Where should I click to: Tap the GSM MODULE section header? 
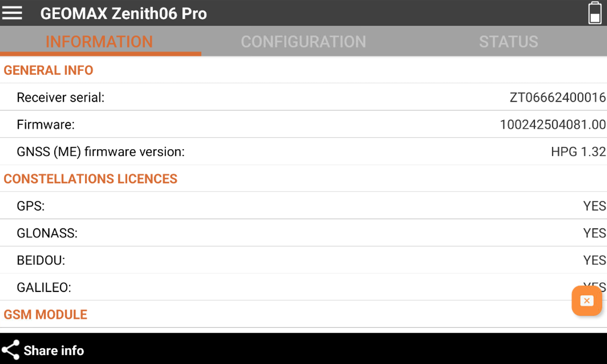click(46, 315)
